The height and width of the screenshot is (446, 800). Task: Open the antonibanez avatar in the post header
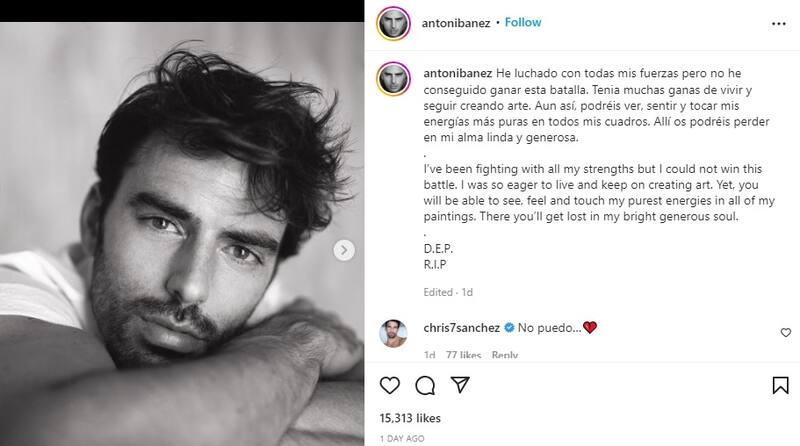[x=394, y=22]
